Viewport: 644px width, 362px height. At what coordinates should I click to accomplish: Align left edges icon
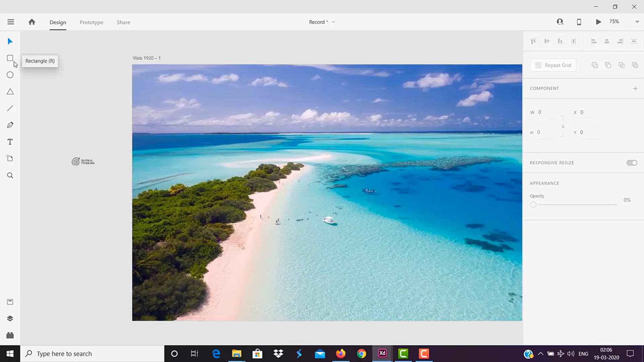tap(594, 41)
